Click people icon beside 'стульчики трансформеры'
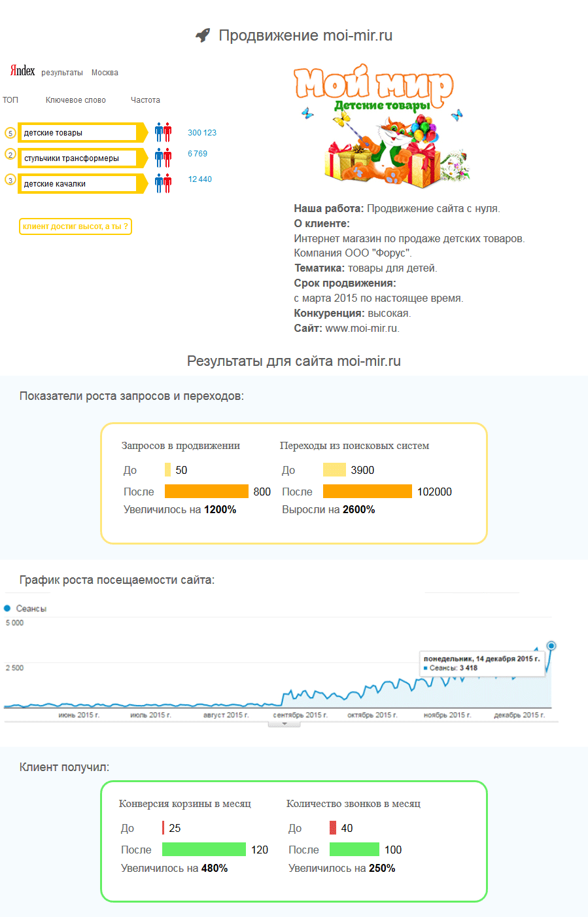 tap(163, 158)
